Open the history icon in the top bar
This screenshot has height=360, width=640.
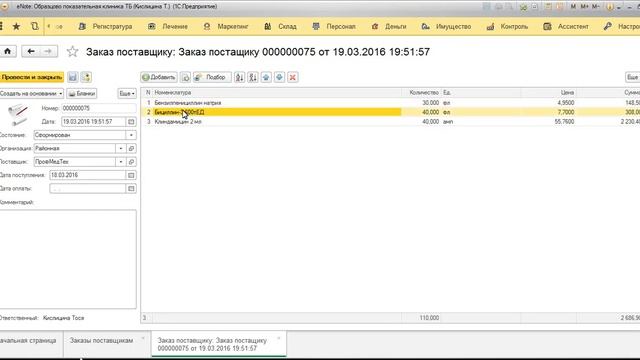[x=35, y=27]
